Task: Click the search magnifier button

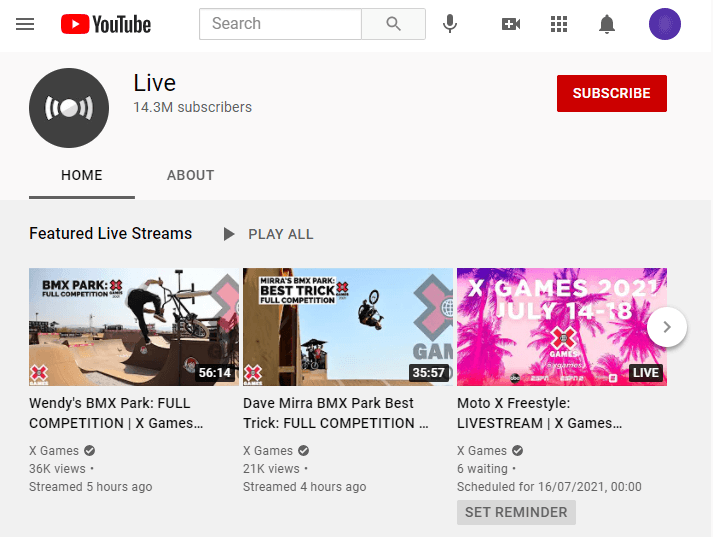Action: tap(393, 24)
